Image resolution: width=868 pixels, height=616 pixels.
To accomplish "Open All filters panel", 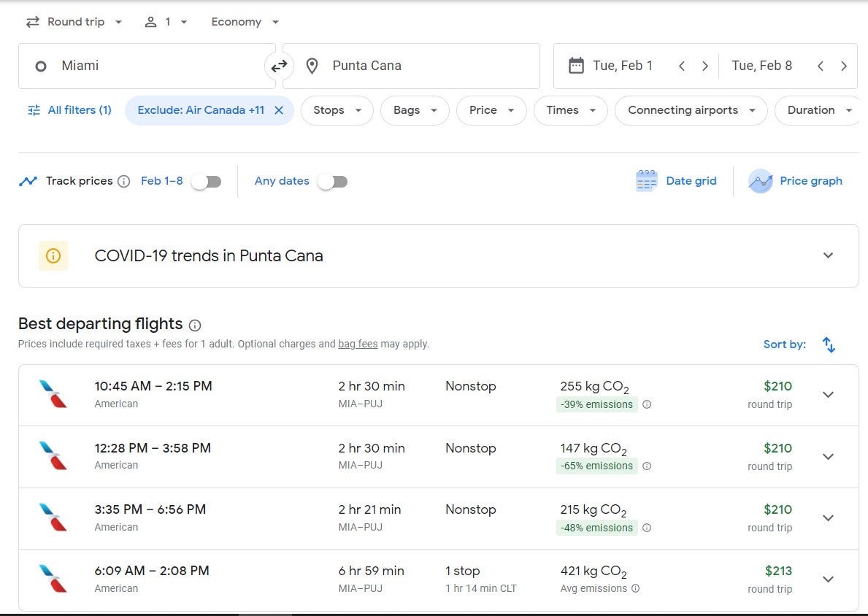I will (x=69, y=110).
